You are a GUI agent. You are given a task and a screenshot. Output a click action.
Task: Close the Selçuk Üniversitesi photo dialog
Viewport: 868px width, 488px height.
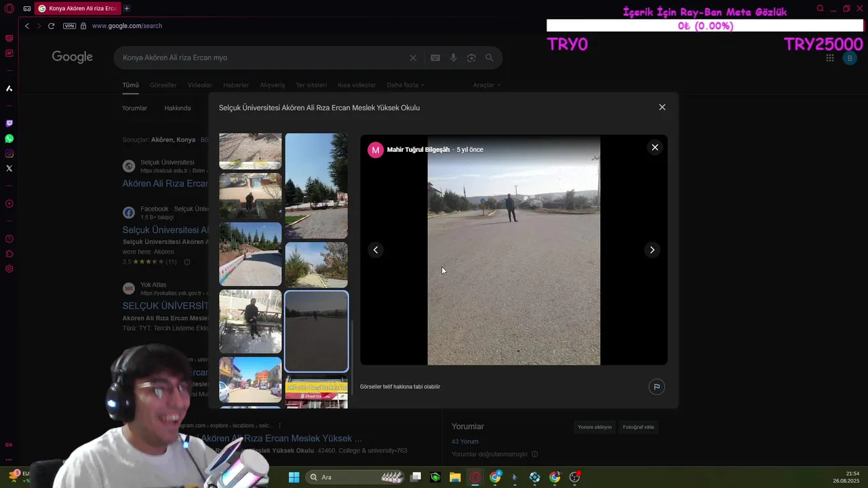[x=662, y=107]
